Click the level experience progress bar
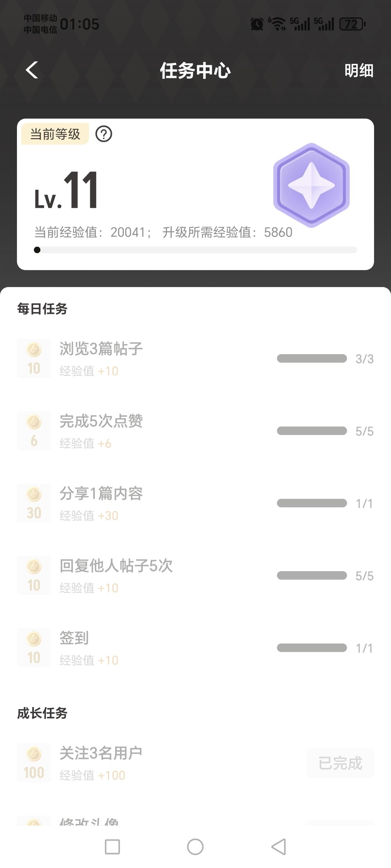Image resolution: width=391 pixels, height=868 pixels. 195,250
